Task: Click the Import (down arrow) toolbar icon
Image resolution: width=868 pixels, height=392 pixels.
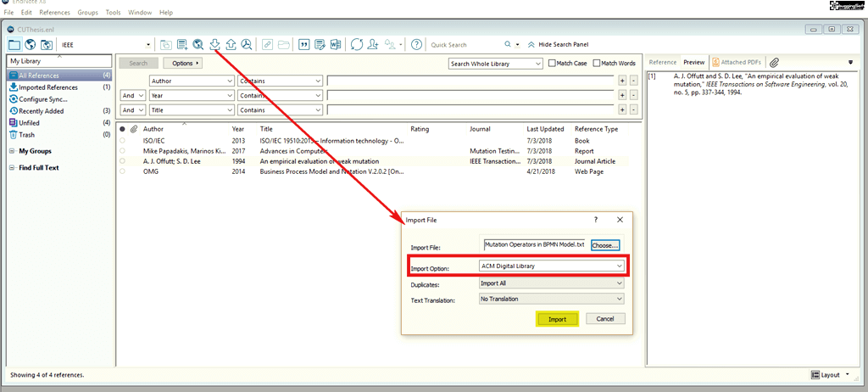Action: (x=215, y=45)
